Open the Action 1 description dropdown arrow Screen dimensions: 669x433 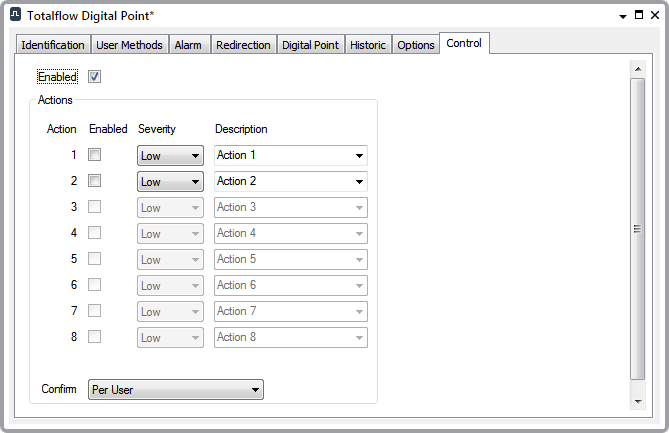point(358,156)
